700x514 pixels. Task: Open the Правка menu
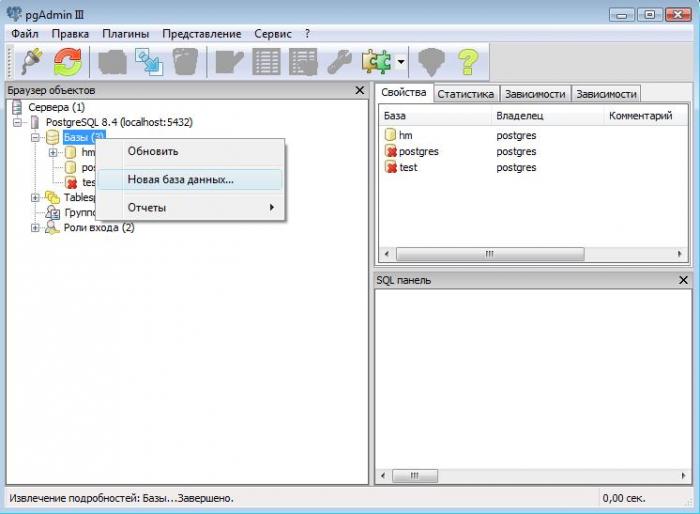point(70,34)
